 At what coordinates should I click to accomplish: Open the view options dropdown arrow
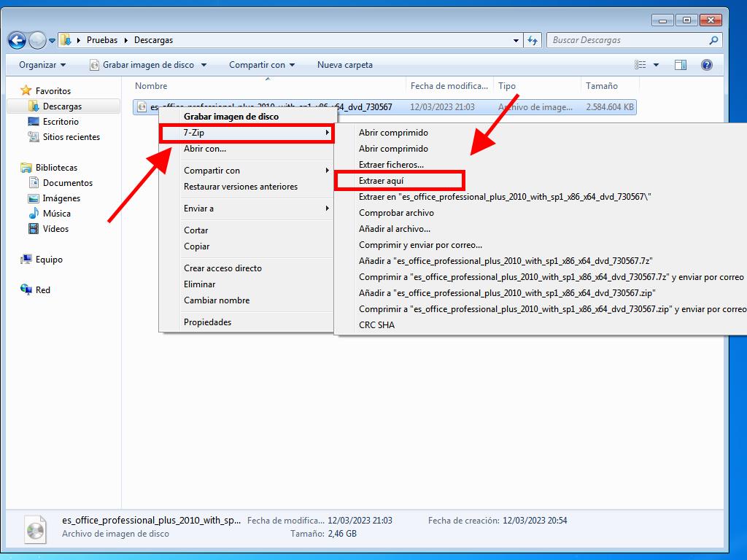pyautogui.click(x=657, y=65)
